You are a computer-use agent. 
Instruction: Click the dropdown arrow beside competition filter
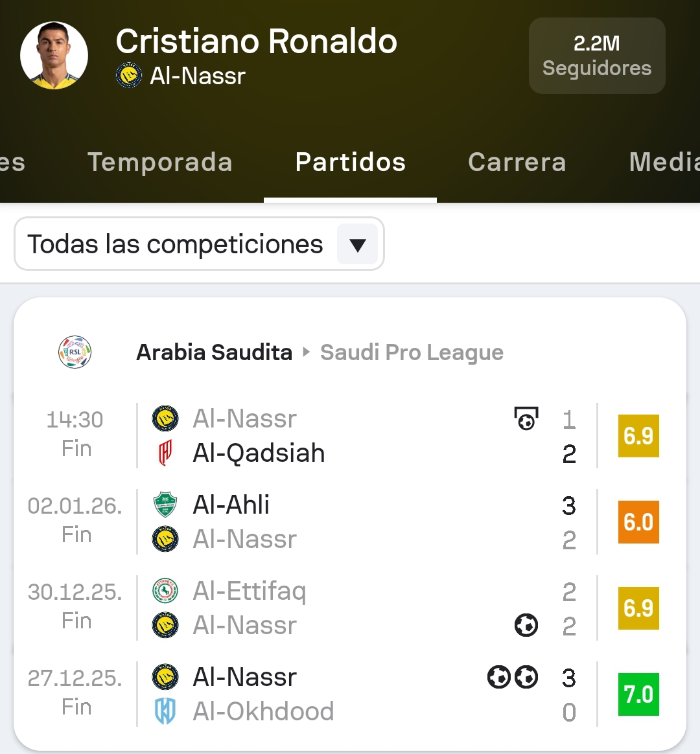click(x=357, y=245)
